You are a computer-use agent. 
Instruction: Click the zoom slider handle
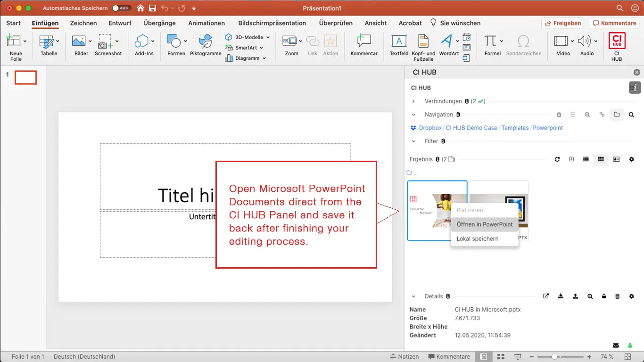pos(554,357)
